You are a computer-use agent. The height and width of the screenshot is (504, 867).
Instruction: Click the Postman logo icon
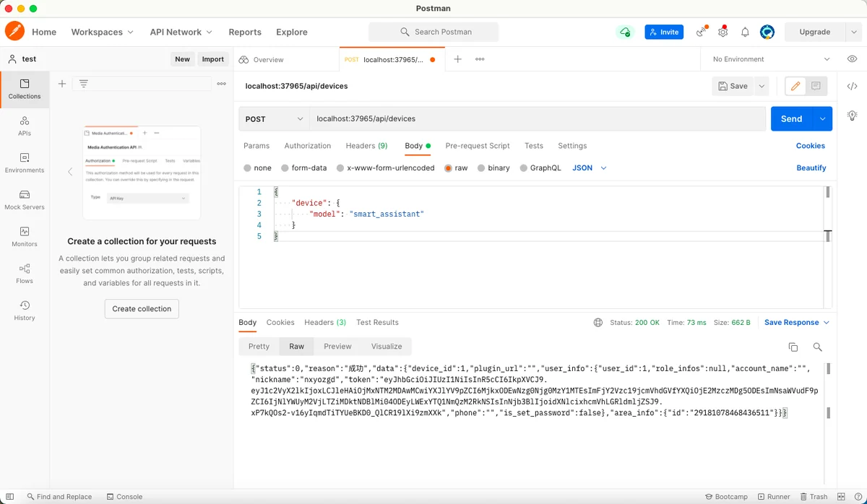point(14,32)
